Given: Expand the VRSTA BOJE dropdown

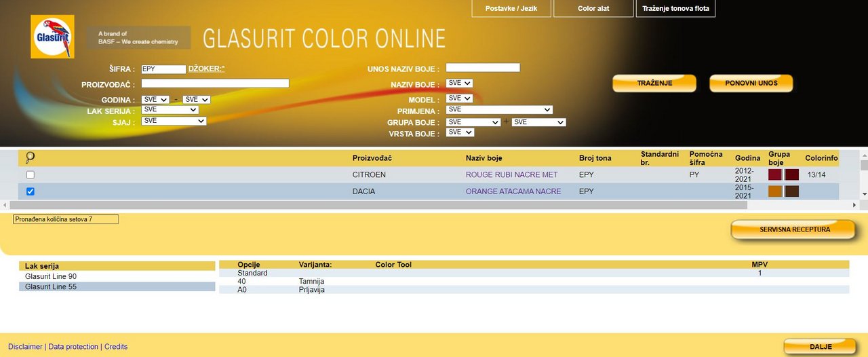Looking at the screenshot, I should pos(460,132).
